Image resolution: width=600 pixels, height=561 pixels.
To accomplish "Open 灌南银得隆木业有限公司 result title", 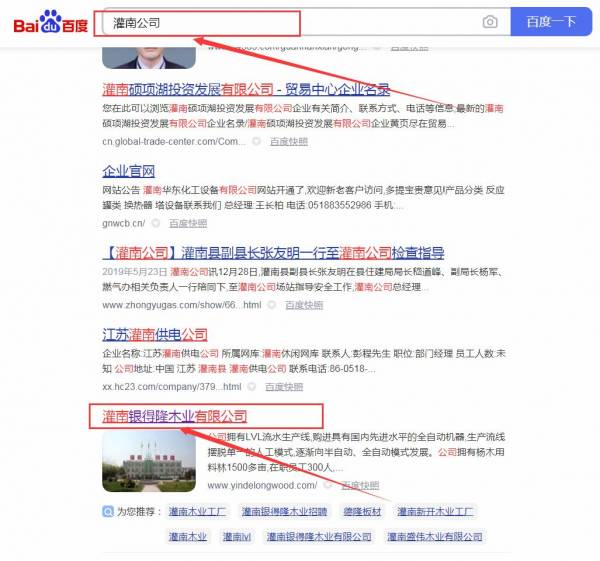I will click(x=174, y=416).
